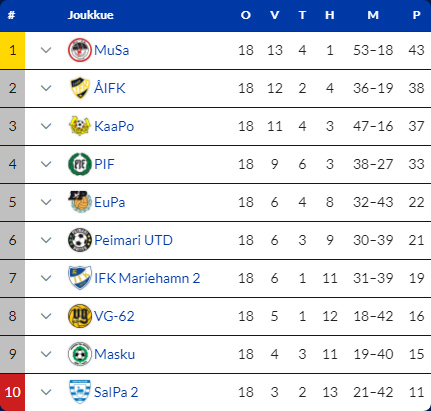The height and width of the screenshot is (411, 431).
Task: Open the KaaPo team link
Action: click(x=114, y=126)
